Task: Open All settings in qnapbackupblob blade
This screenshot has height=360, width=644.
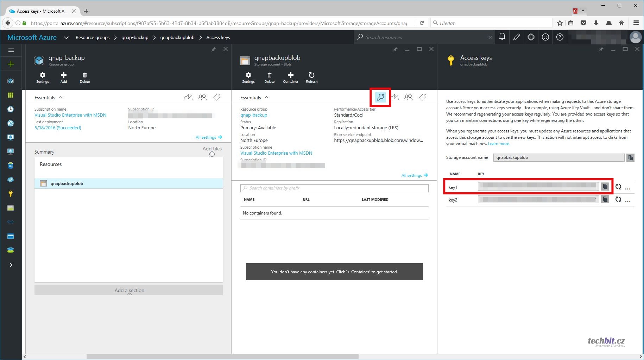Action: (414, 175)
